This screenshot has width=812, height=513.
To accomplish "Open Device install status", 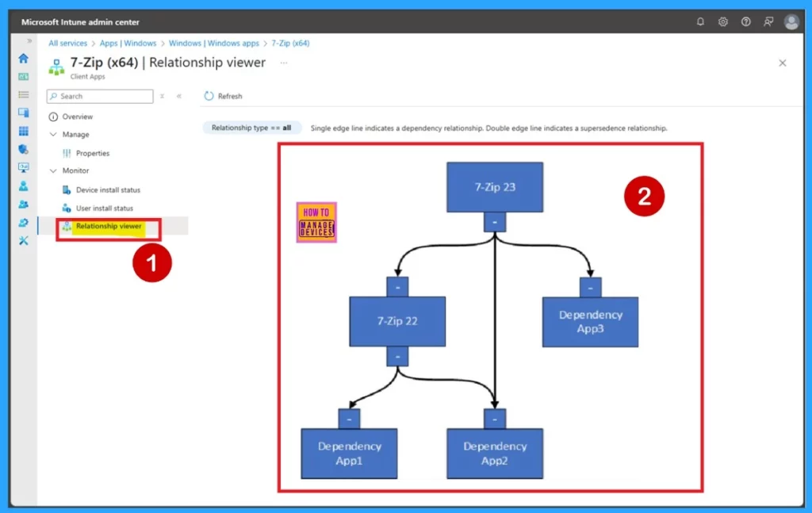I will [x=108, y=190].
